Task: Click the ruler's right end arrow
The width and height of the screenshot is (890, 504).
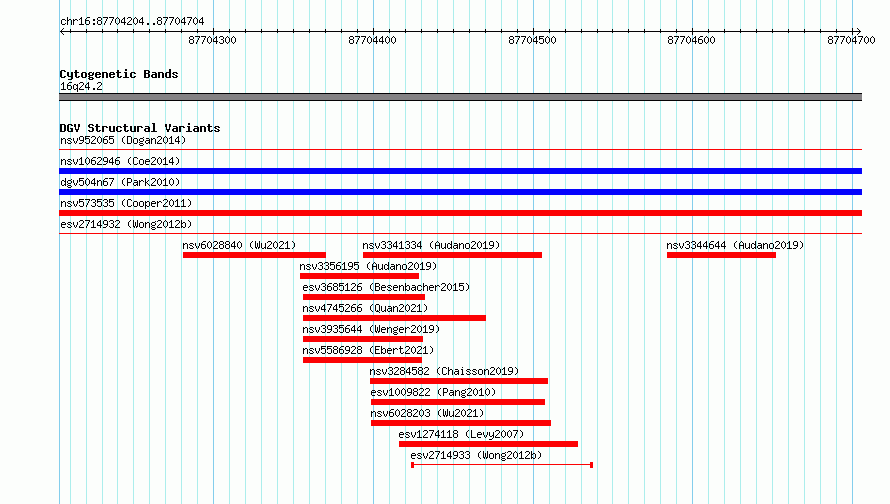Action: point(858,31)
